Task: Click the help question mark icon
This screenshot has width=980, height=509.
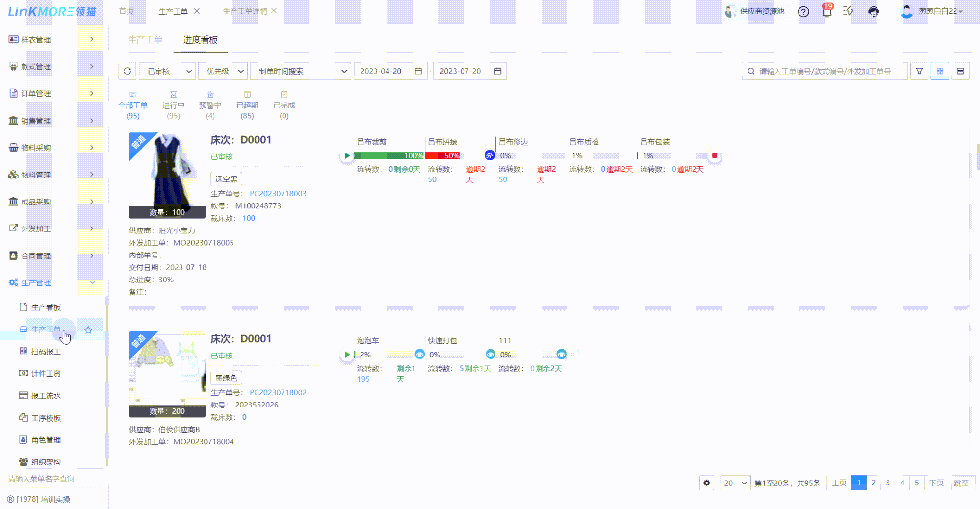Action: (x=803, y=11)
